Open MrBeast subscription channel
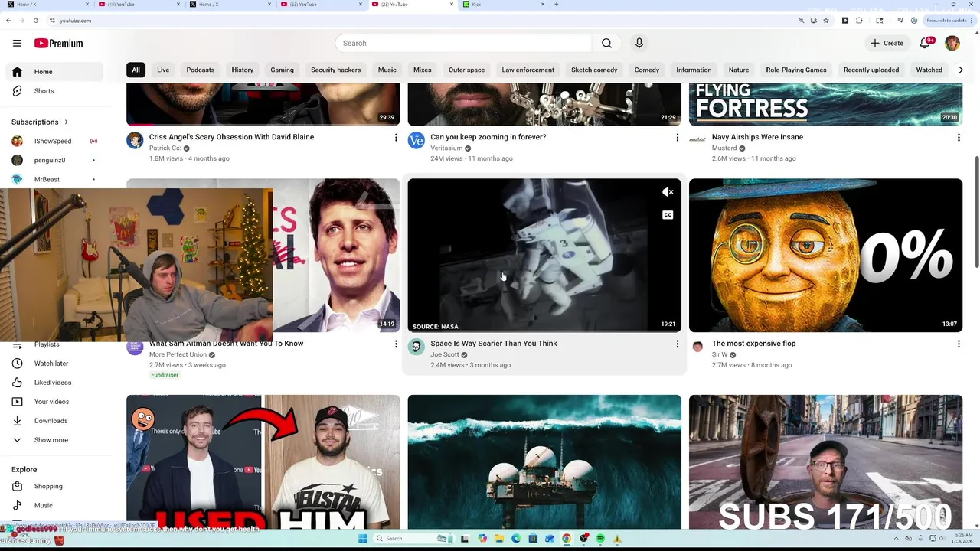This screenshot has width=980, height=551. pos(54,180)
